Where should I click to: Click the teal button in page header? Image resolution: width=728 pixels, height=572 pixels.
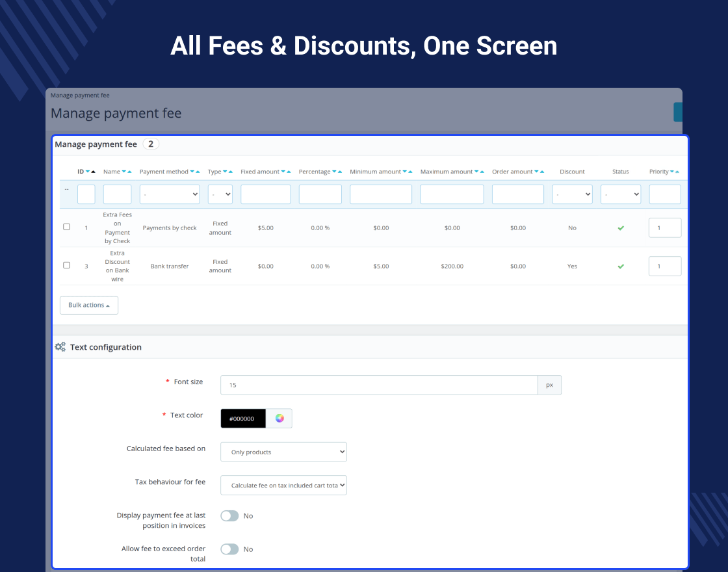[678, 112]
